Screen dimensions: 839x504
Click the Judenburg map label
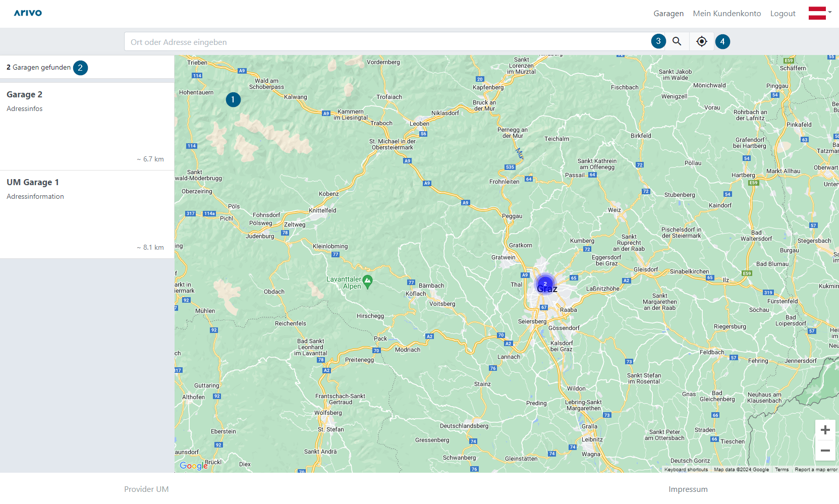(260, 236)
